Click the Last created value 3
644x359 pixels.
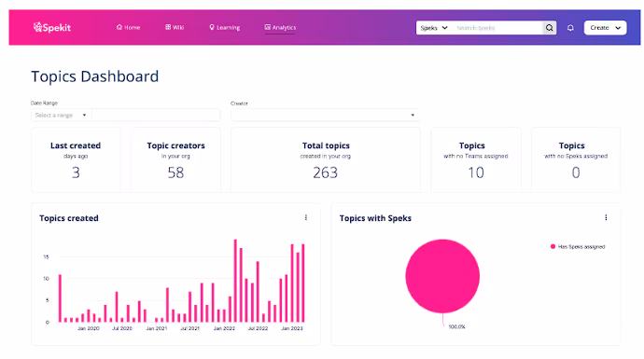tap(76, 173)
